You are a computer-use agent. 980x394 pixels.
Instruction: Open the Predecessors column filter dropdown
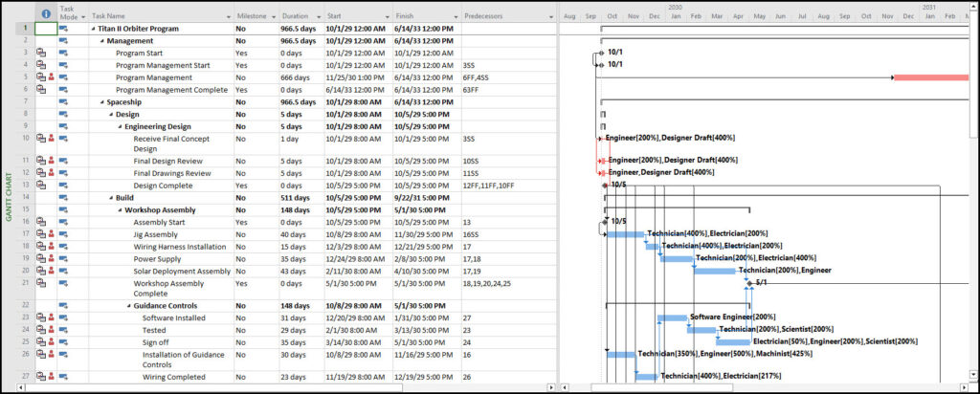click(550, 16)
